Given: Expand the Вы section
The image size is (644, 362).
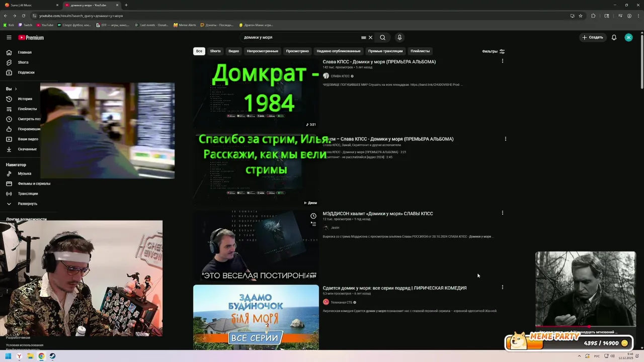Looking at the screenshot, I should click(x=11, y=89).
